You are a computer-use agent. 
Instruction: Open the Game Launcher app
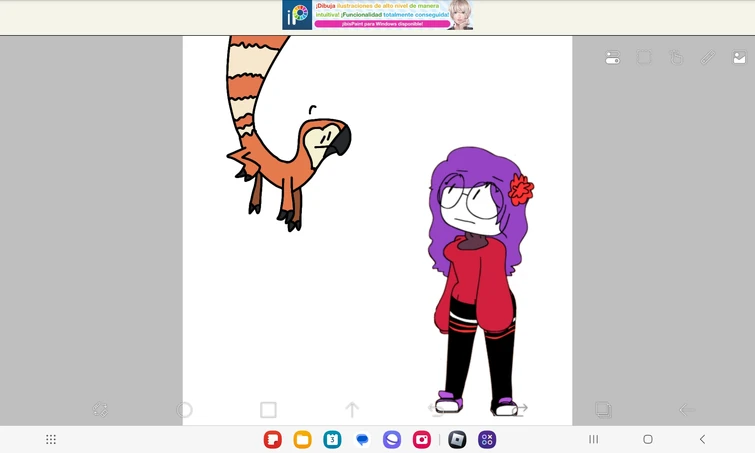487,439
